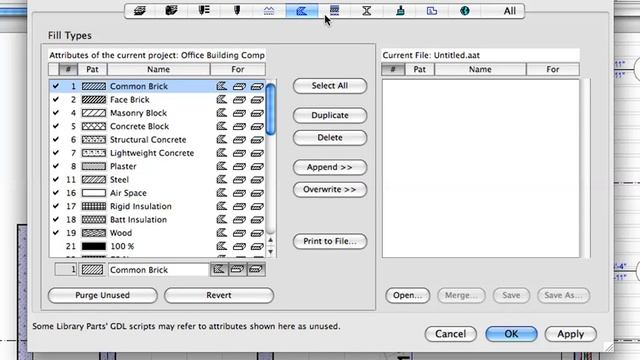The height and width of the screenshot is (360, 640).
Task: Click cut fill icon in 100 % row
Action: 257,247
